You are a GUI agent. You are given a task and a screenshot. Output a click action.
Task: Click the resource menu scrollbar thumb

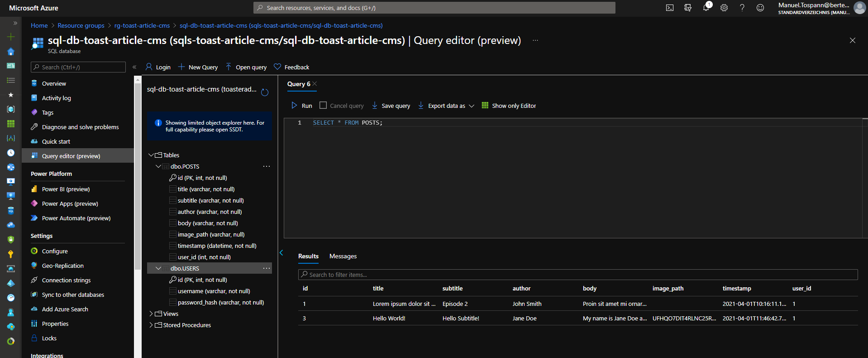138,176
